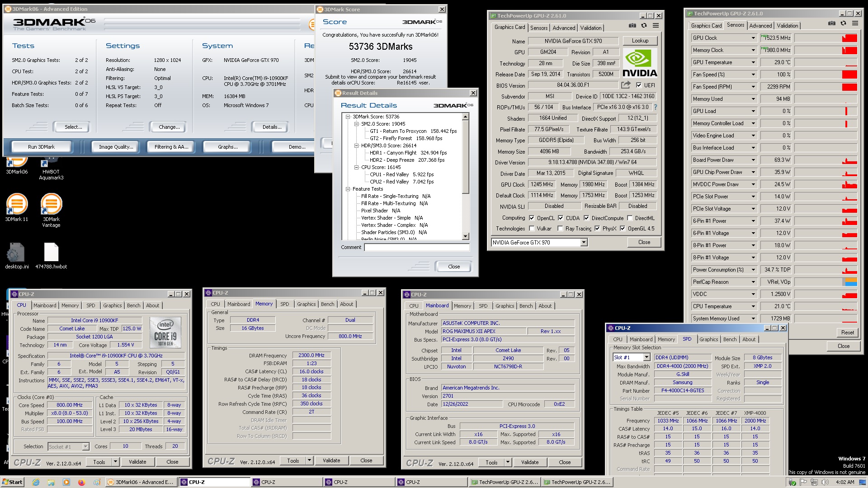Screen dimensions: 868x488
Task: Click the Result Details scrollbar up arrow
Action: pos(465,117)
